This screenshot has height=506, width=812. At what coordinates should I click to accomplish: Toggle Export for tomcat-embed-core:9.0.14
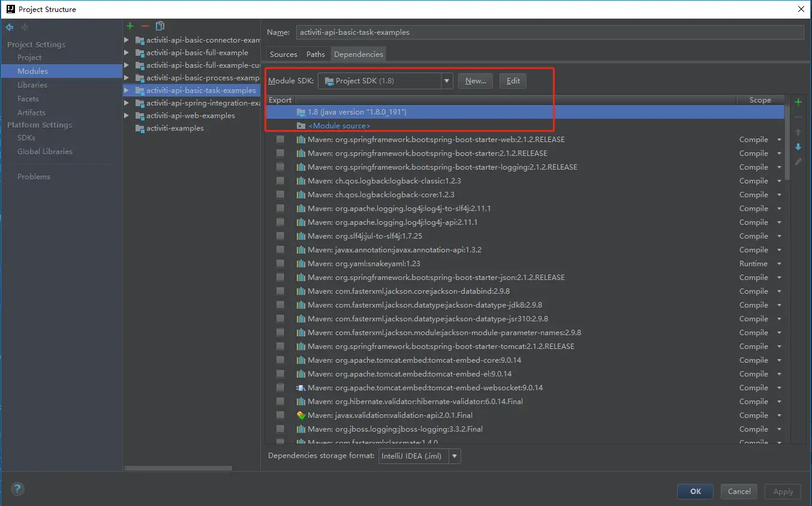tap(280, 360)
